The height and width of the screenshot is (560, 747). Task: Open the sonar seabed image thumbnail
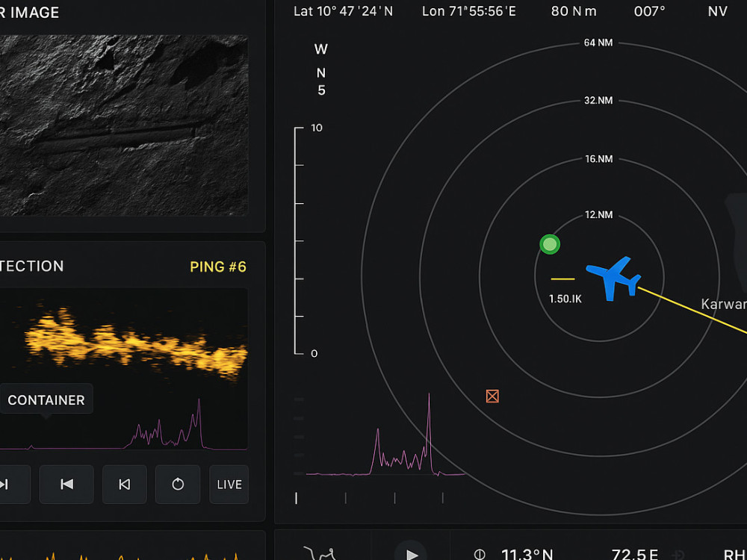(123, 125)
